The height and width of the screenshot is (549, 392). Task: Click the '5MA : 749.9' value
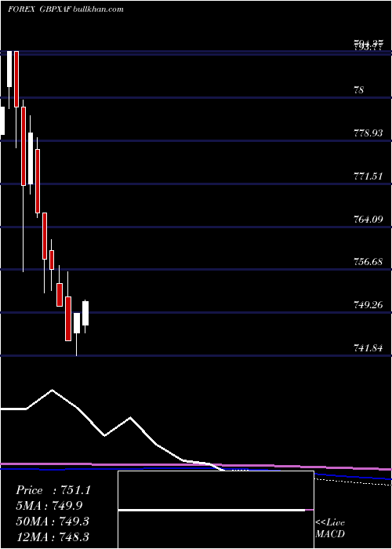point(49,506)
